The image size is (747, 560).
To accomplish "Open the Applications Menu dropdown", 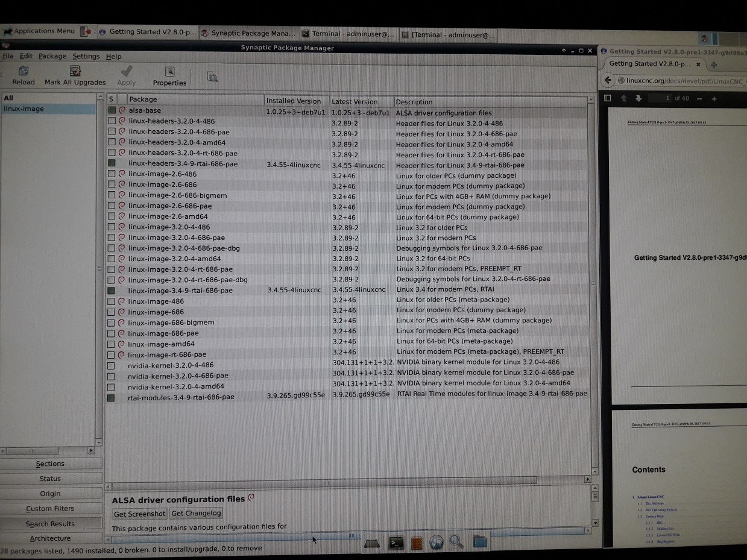I will point(40,31).
